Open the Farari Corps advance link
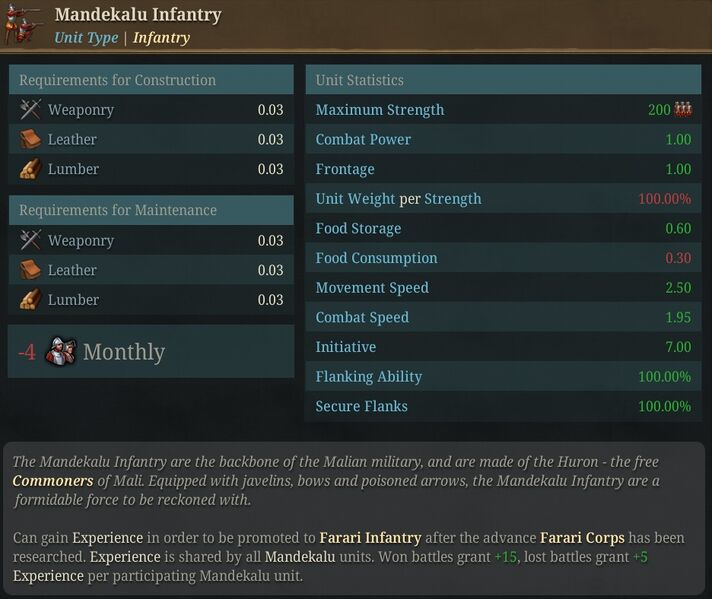The width and height of the screenshot is (712, 599). [x=582, y=538]
